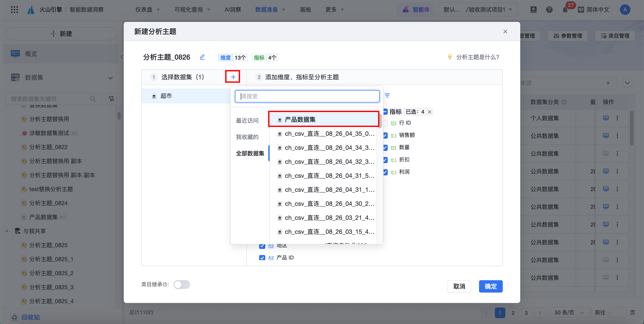Click the help question mark icon
Screen dimensions: 644x324
(x=549, y=10)
